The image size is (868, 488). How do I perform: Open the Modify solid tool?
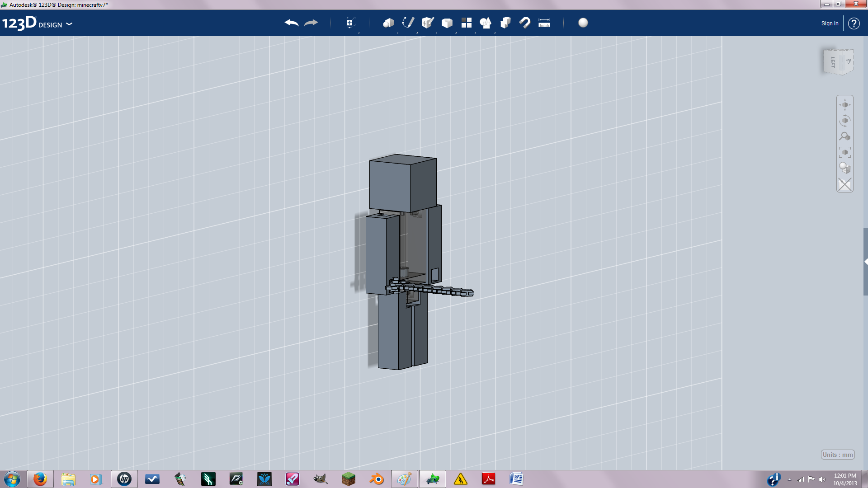pos(447,23)
